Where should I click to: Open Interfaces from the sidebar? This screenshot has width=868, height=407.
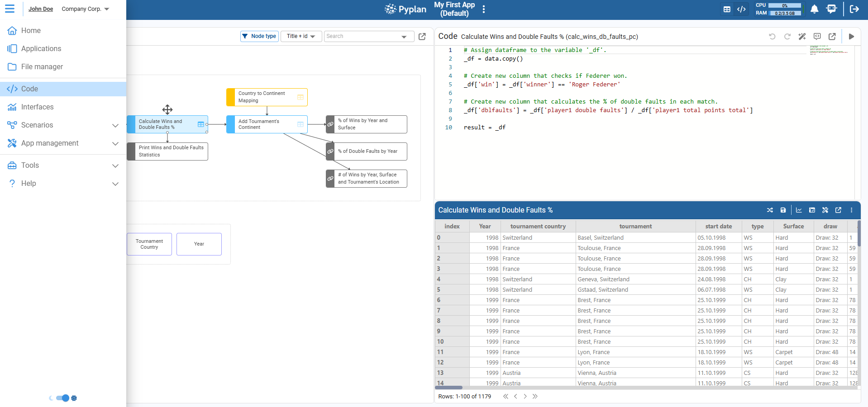pyautogui.click(x=37, y=107)
